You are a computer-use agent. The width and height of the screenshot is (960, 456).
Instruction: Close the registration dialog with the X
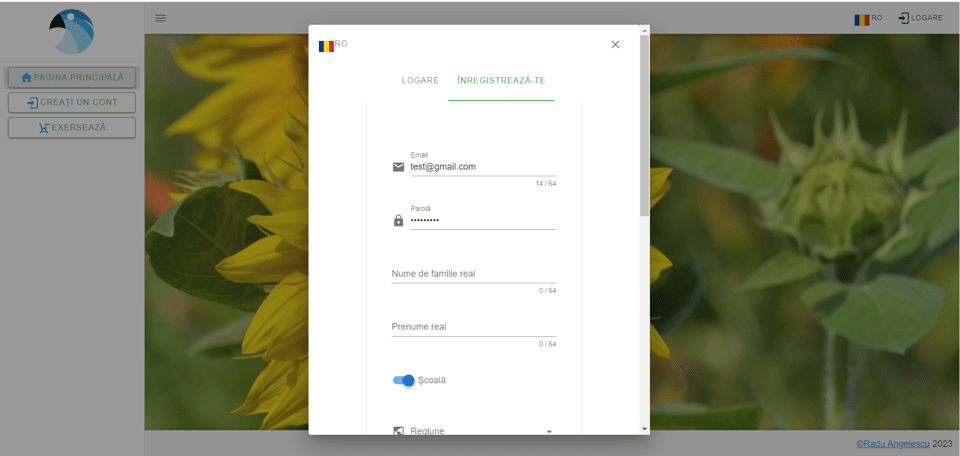pyautogui.click(x=615, y=44)
